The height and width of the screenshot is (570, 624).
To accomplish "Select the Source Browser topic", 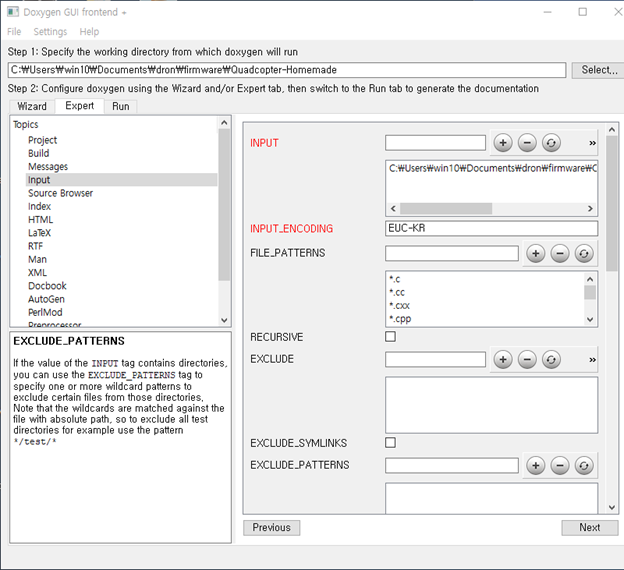I will click(x=60, y=193).
